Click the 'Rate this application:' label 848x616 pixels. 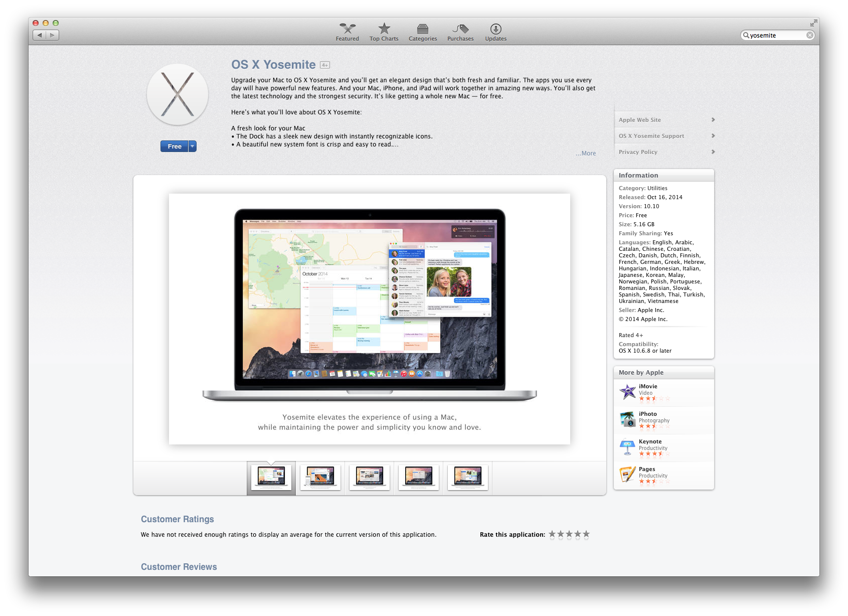[513, 535]
